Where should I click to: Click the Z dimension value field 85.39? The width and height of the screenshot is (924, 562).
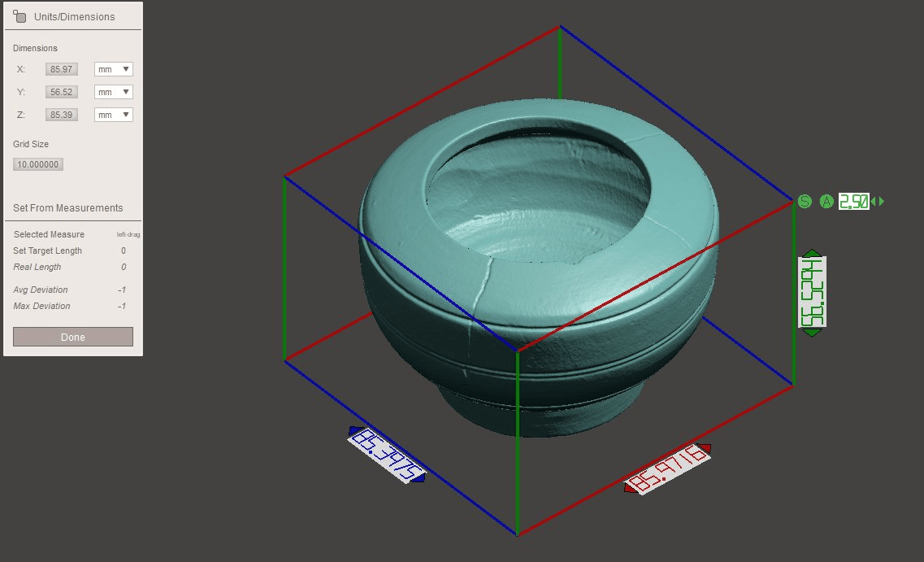pyautogui.click(x=62, y=115)
